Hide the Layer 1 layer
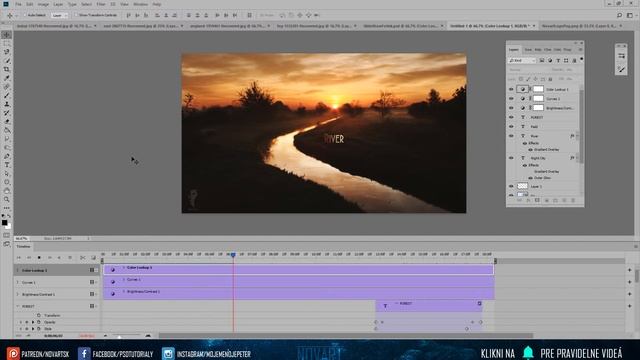This screenshot has width=640, height=360. pos(511,186)
